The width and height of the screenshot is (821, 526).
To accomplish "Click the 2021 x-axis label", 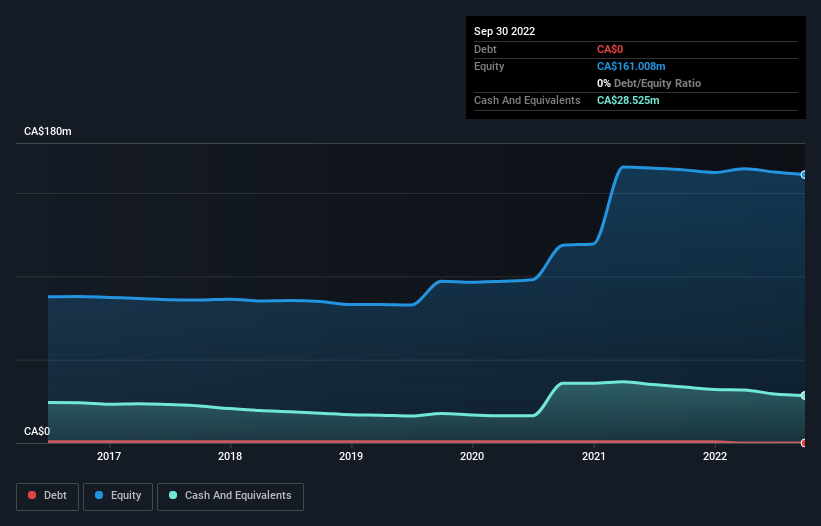I will (x=594, y=456).
